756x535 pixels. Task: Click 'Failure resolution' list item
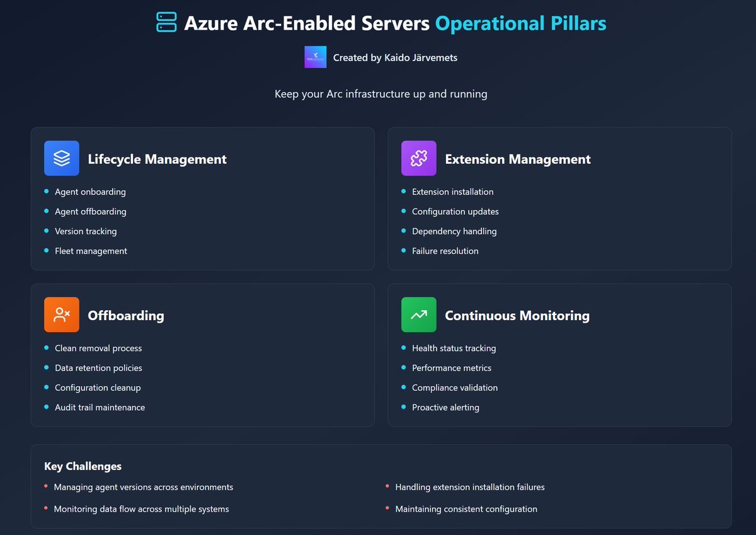coord(445,251)
